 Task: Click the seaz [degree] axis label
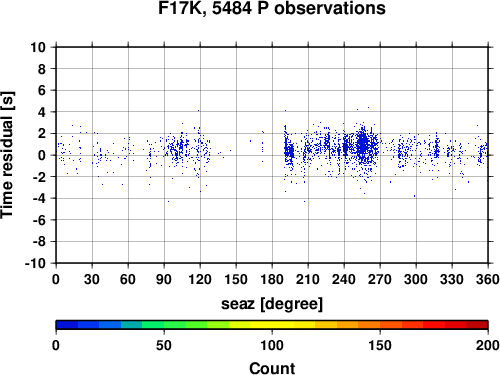click(272, 304)
